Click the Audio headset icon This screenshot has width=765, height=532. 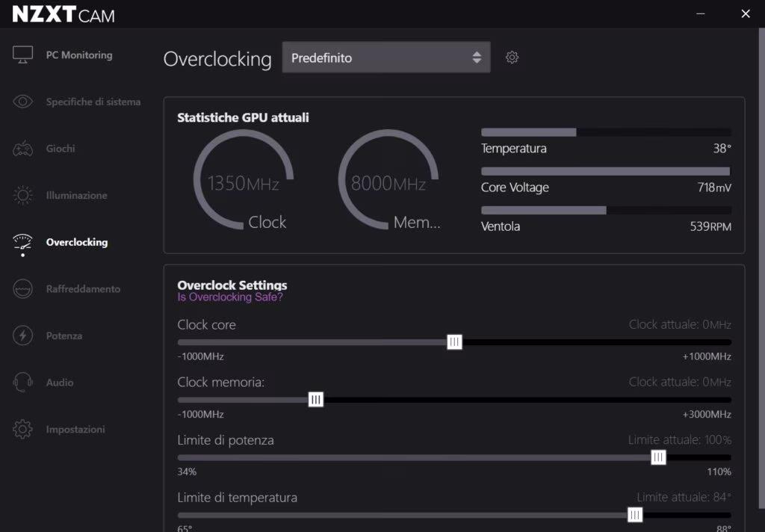pos(22,382)
